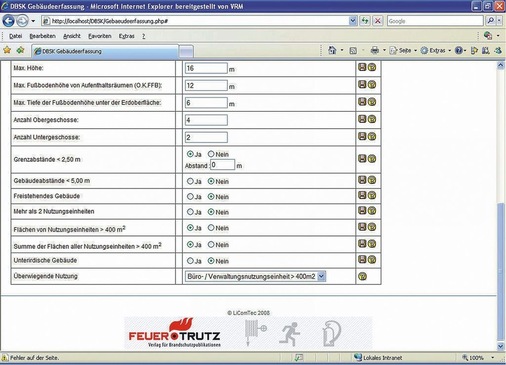
Task: Click the Abstand input field
Action: coord(222,165)
